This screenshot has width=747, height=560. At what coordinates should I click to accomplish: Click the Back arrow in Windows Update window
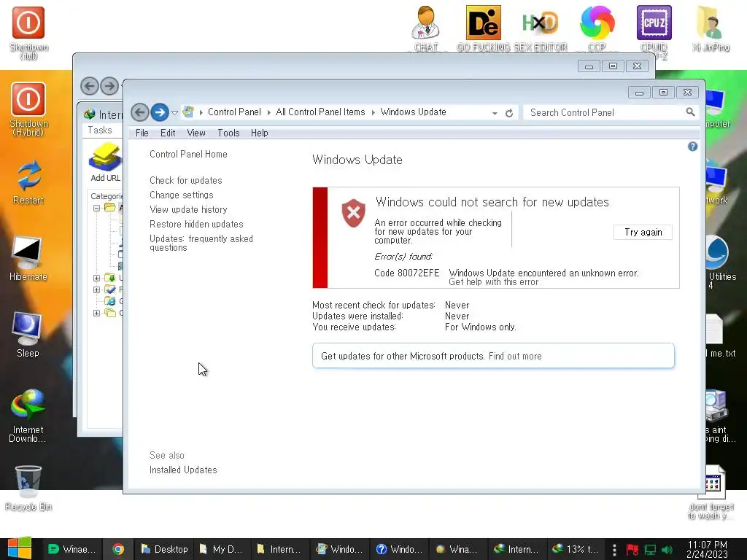click(x=139, y=112)
